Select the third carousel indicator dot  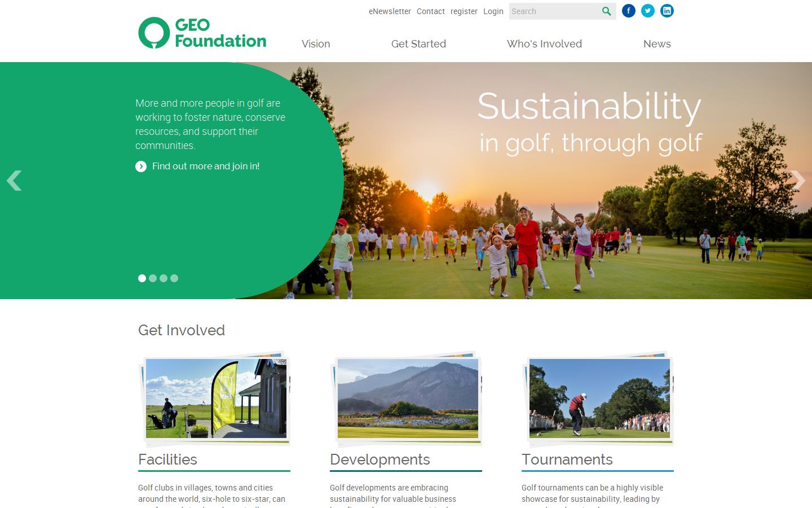163,278
